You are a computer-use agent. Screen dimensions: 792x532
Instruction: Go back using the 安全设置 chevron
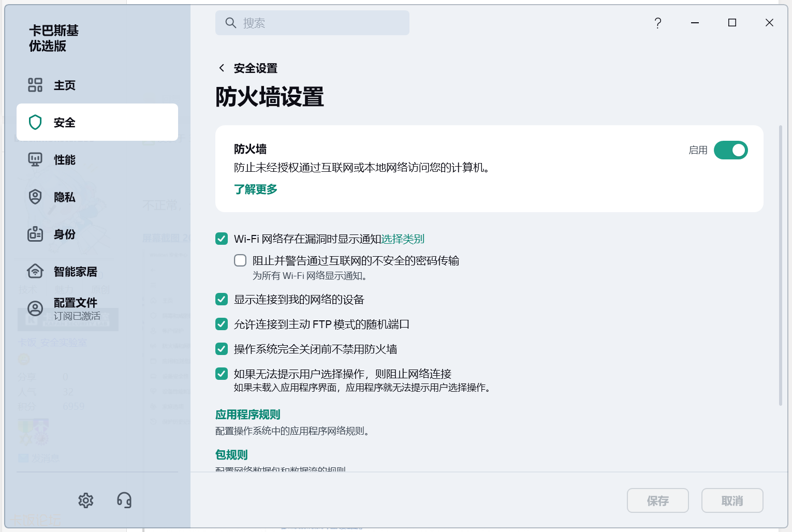(x=222, y=68)
